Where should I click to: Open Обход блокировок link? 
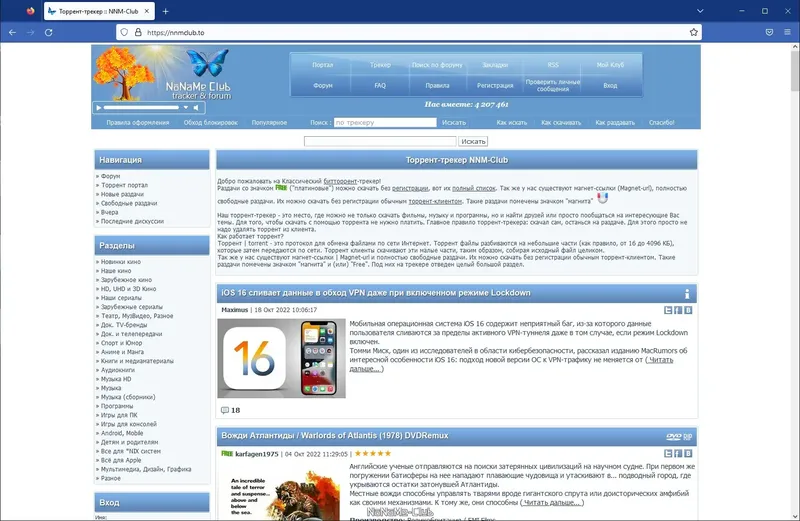211,122
